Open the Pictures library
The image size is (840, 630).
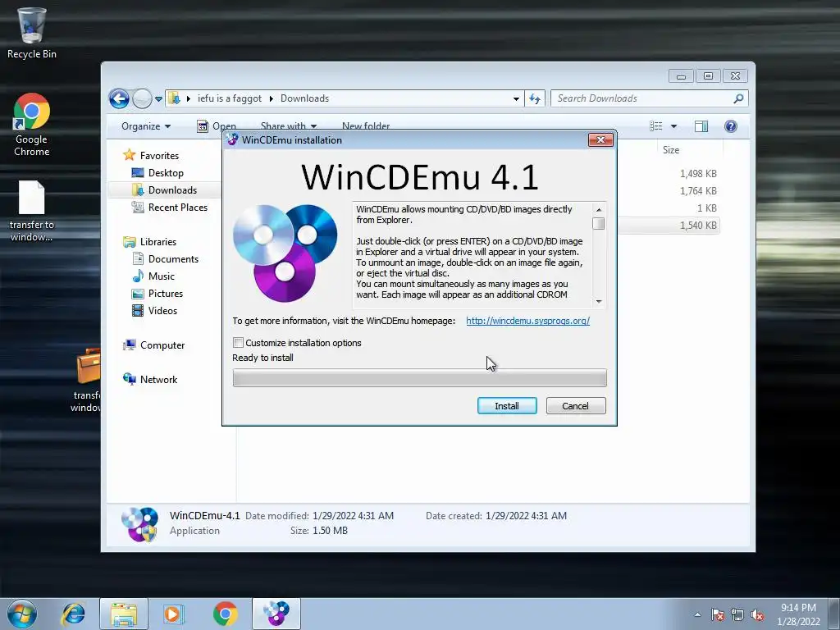(x=166, y=294)
